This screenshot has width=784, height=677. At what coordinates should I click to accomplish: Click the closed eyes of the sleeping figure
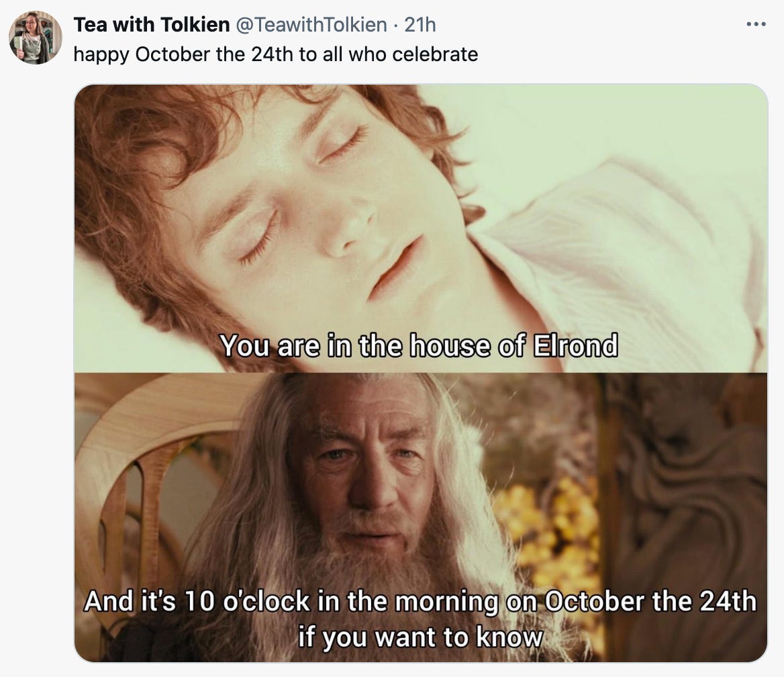[x=300, y=190]
